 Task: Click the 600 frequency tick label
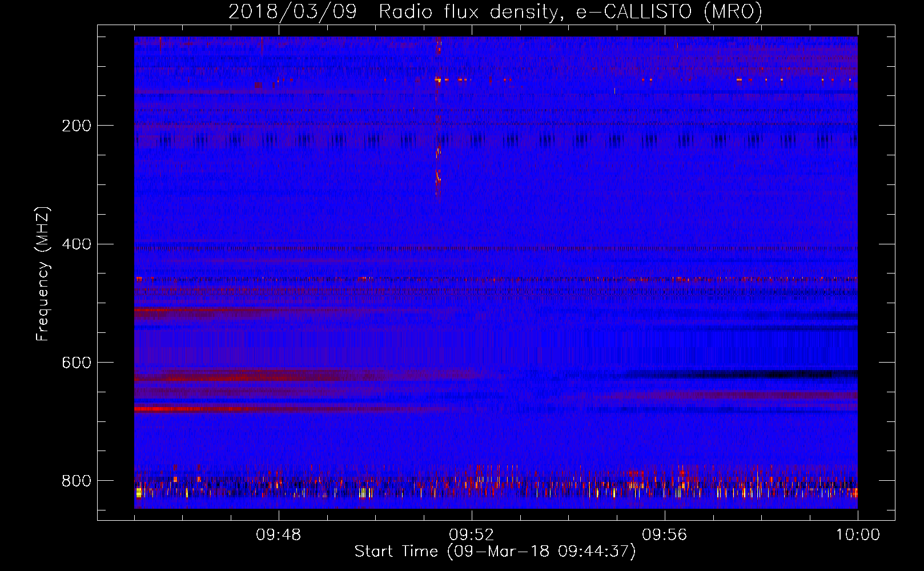click(77, 363)
